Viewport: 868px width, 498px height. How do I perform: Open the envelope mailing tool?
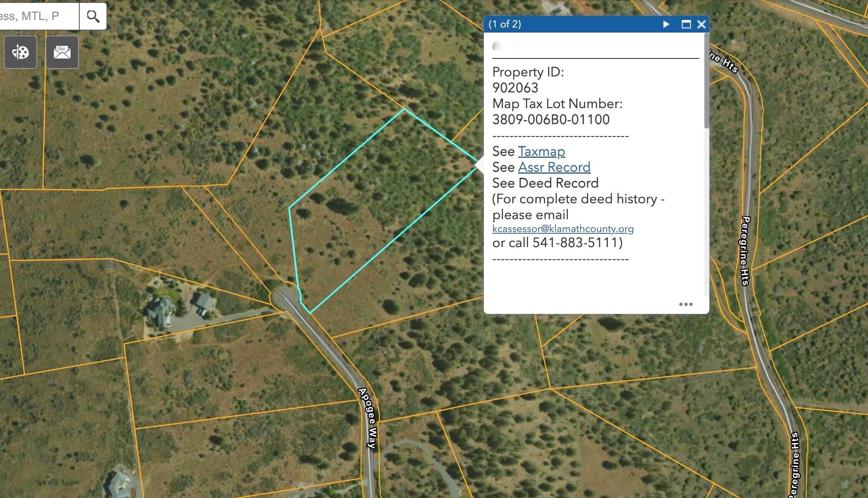pos(62,52)
